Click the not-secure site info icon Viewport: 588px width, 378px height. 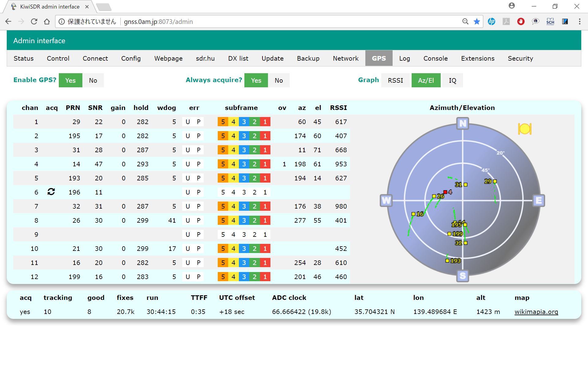click(x=62, y=21)
